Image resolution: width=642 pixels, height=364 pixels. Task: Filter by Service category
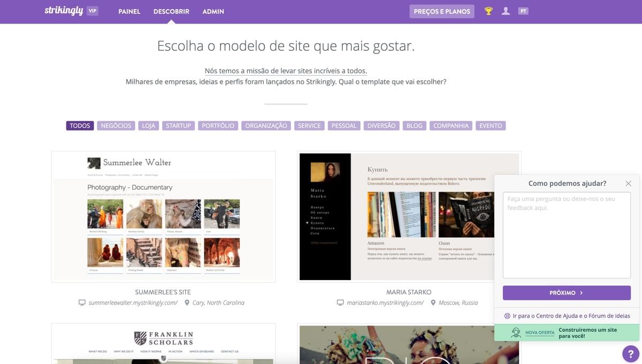309,126
